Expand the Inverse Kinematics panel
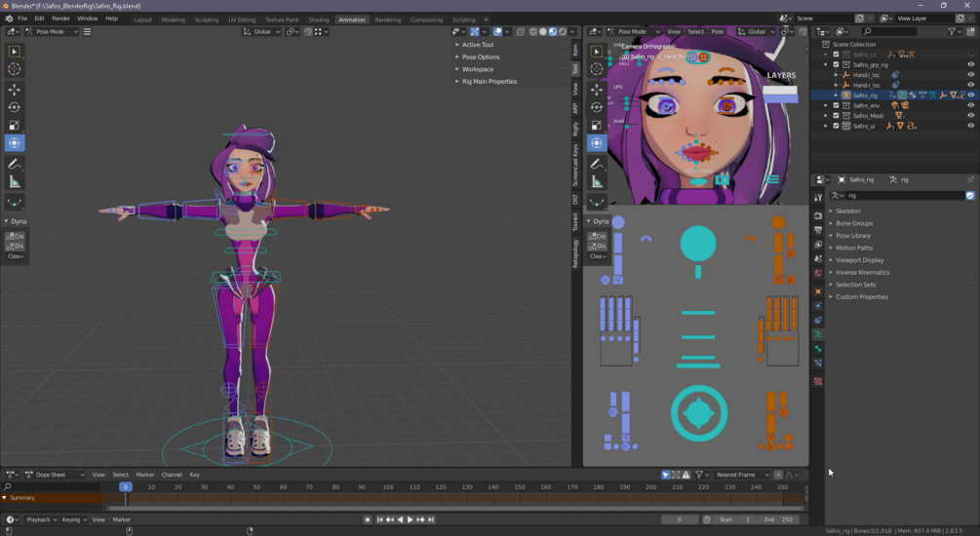This screenshot has width=980, height=536. pos(863,272)
